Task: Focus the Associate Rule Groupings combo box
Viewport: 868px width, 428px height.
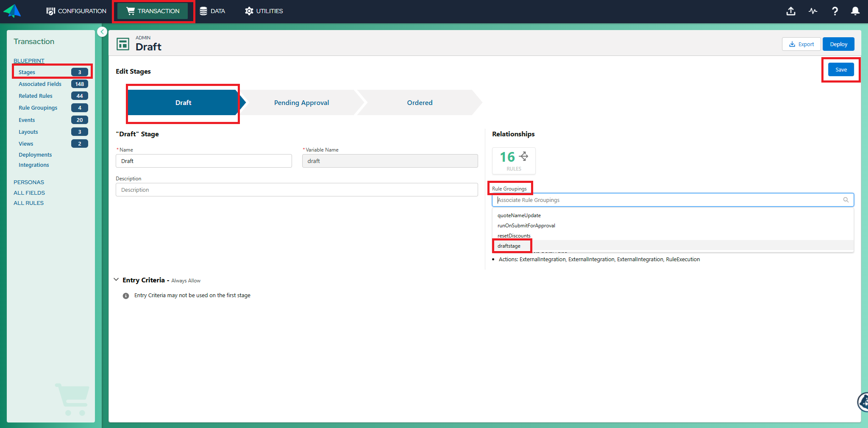Action: [673, 200]
